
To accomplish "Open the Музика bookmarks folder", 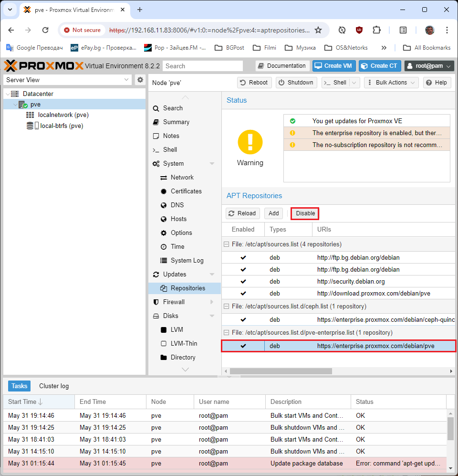I will 300,48.
